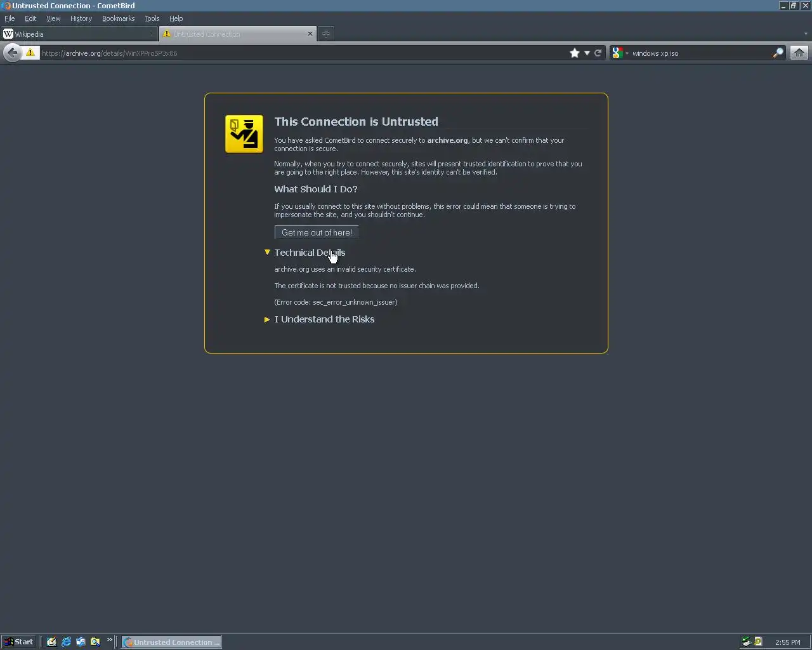
Task: Open the File menu
Action: coord(10,18)
